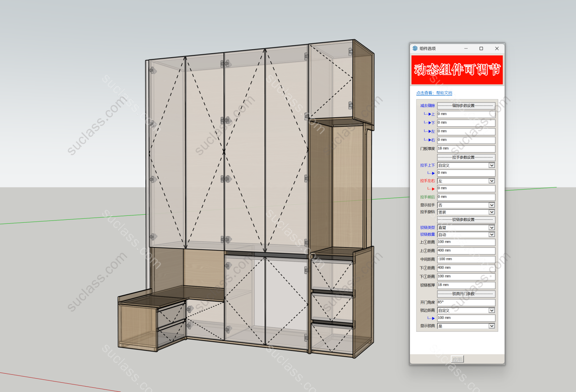
Task: Close the 组件选项 dialog
Action: coord(497,49)
